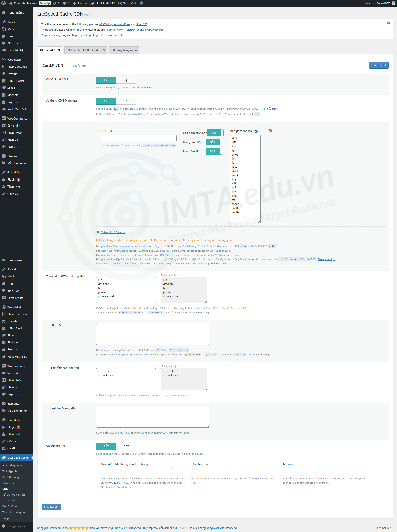Switch to the [3] Bảng tổng quan tab

click(x=124, y=50)
